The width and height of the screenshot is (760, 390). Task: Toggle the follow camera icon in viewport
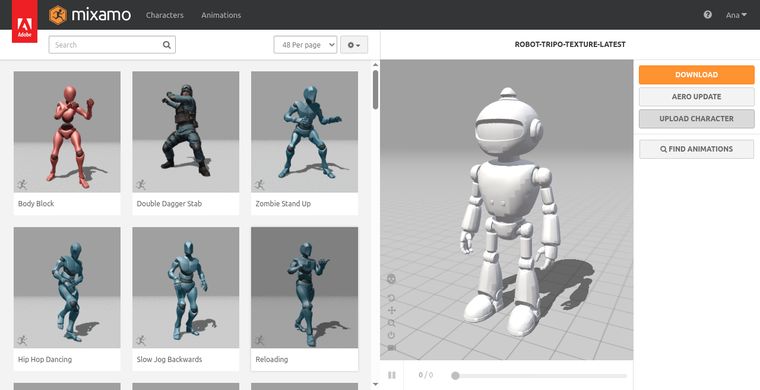click(x=392, y=348)
